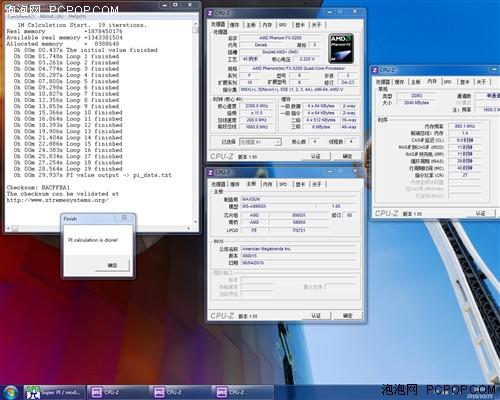Switch to 处理器 tab in CPU-Z mainboard window

(219, 184)
